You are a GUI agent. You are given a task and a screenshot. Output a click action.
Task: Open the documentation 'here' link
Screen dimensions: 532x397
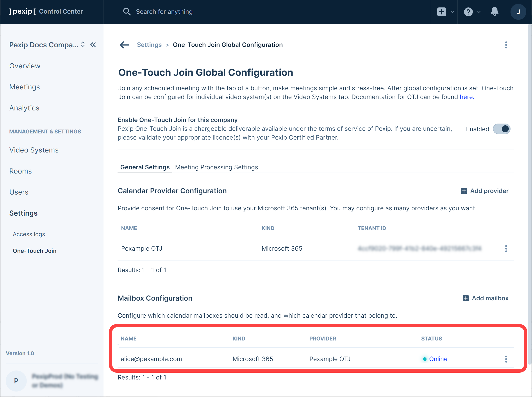[x=466, y=97]
